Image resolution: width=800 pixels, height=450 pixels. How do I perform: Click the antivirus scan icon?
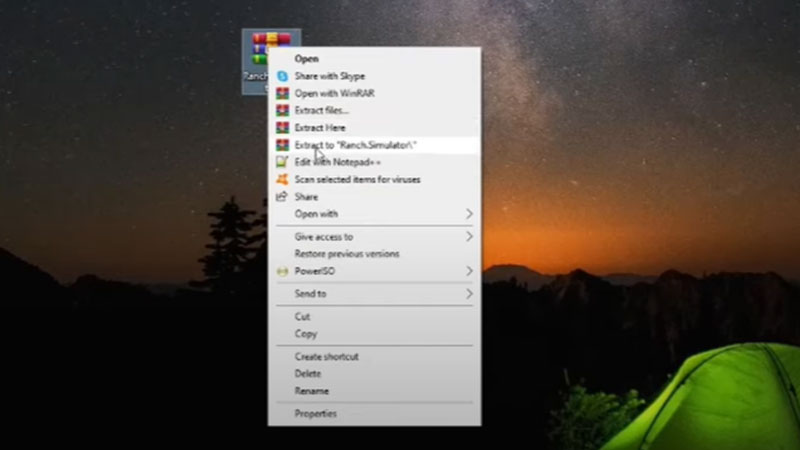pyautogui.click(x=282, y=179)
